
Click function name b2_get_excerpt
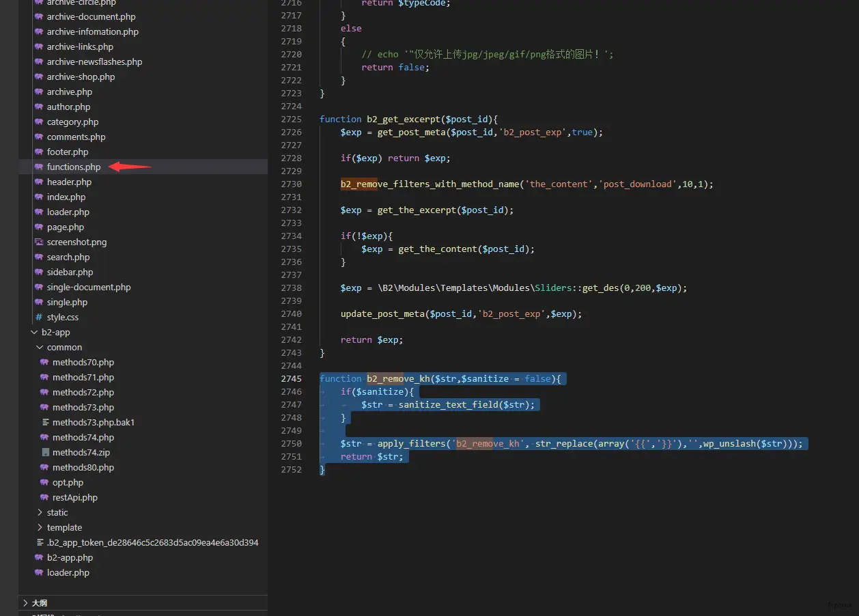pos(404,119)
